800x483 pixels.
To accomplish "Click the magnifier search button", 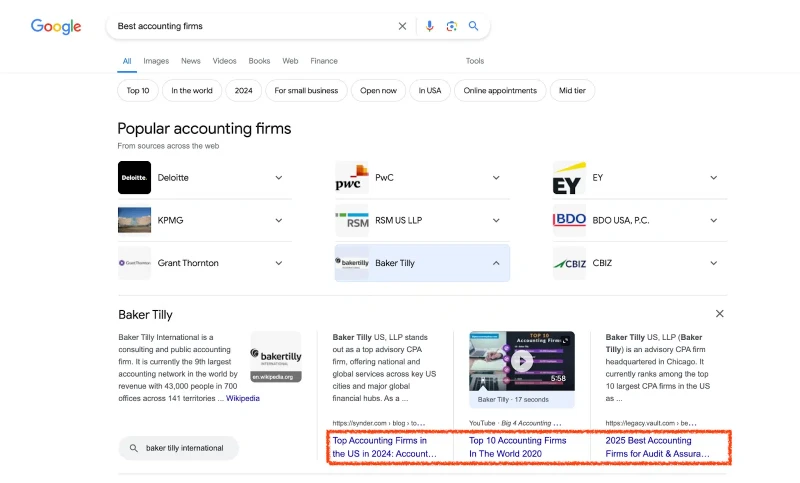I will (473, 26).
